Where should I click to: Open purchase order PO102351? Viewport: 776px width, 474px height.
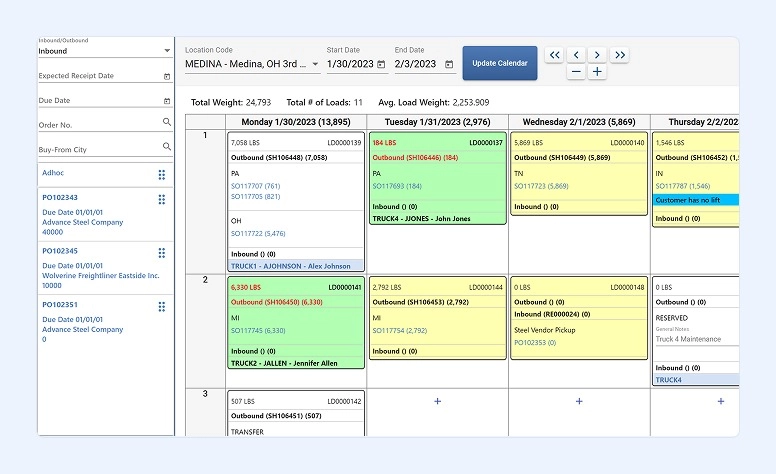60,305
